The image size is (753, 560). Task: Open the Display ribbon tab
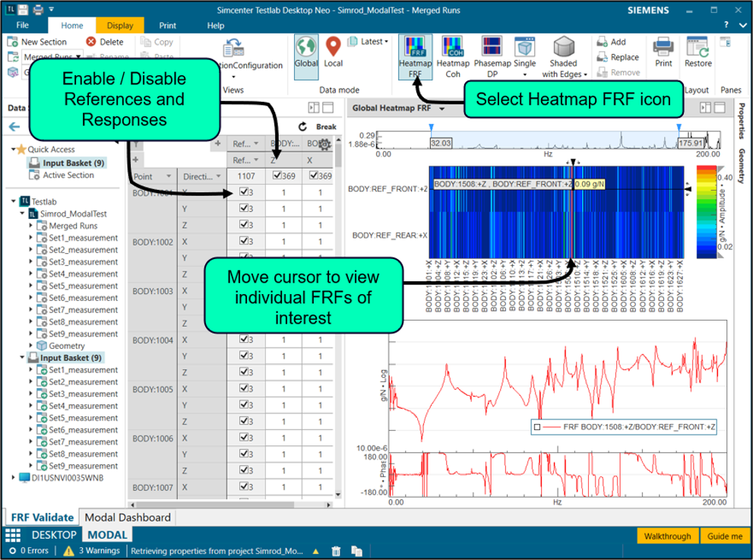(120, 25)
